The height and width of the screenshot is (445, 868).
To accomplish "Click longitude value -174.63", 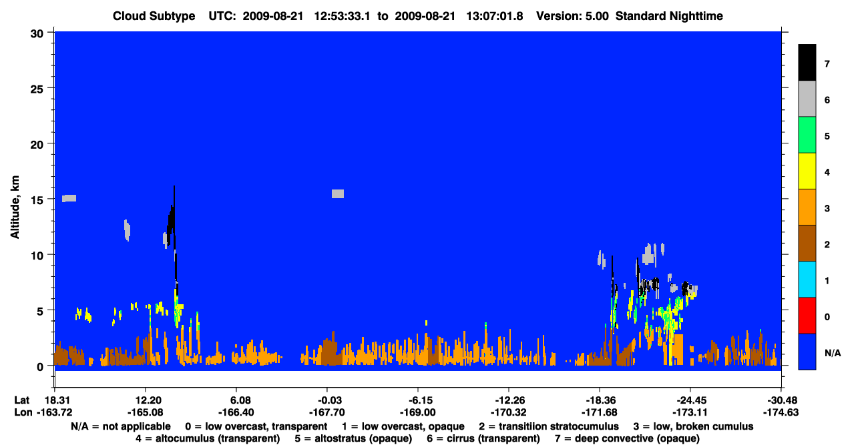I will click(781, 412).
